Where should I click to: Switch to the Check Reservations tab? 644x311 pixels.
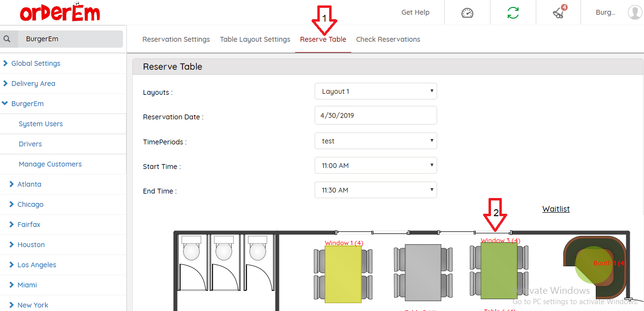coord(388,39)
